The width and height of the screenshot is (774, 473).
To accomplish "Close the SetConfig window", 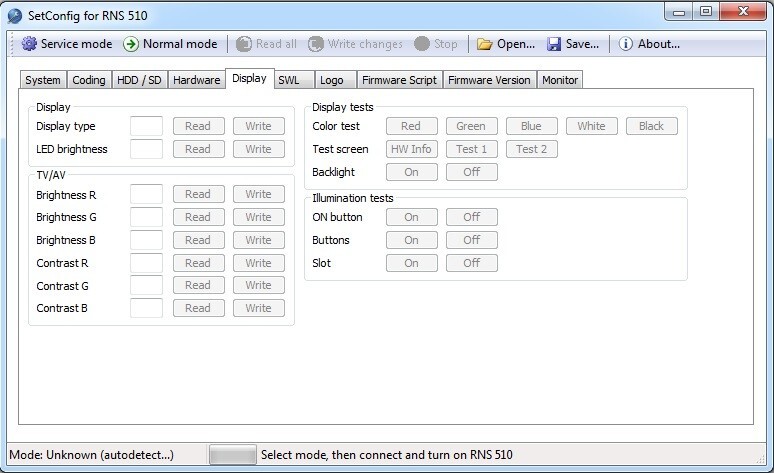I will [743, 12].
